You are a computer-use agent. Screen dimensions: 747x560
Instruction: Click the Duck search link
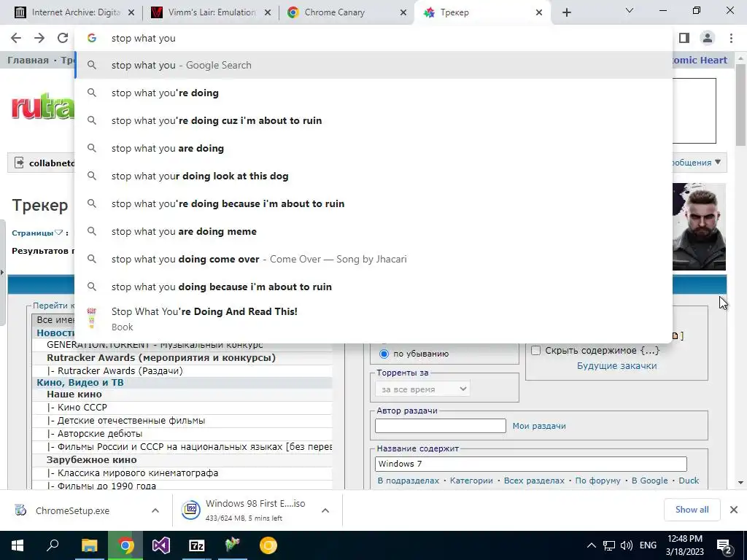point(689,481)
